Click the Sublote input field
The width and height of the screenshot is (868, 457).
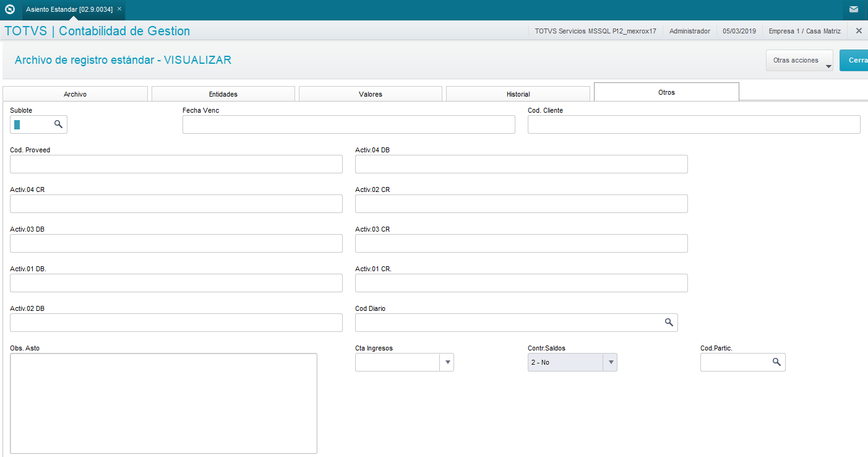[38, 124]
